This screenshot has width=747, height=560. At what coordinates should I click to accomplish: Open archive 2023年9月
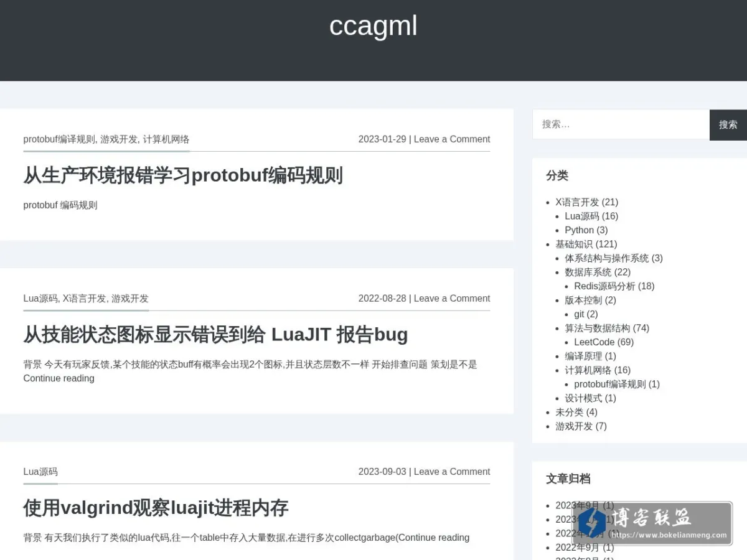578,505
